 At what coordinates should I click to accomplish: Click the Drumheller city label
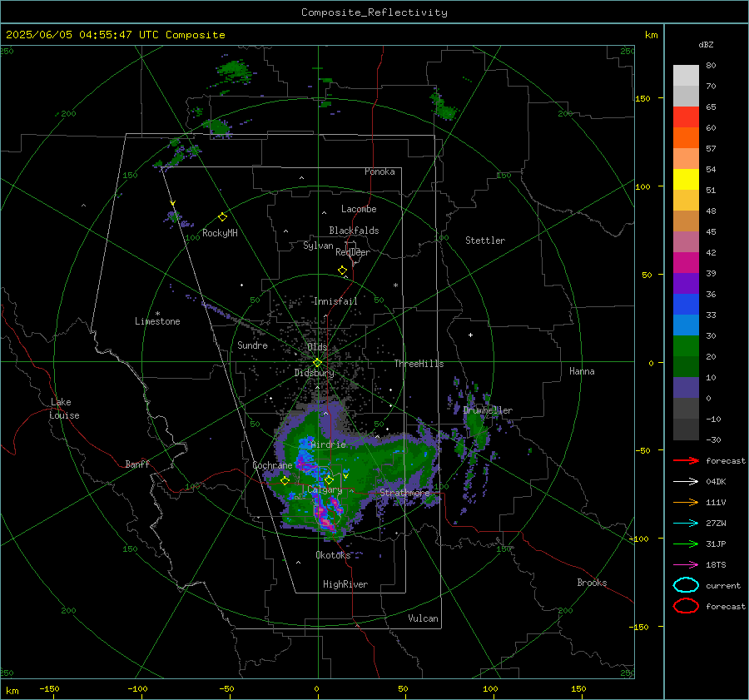(488, 410)
